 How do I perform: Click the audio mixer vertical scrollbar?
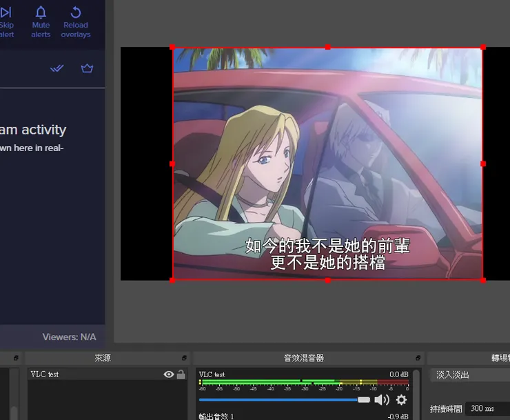[416, 394]
